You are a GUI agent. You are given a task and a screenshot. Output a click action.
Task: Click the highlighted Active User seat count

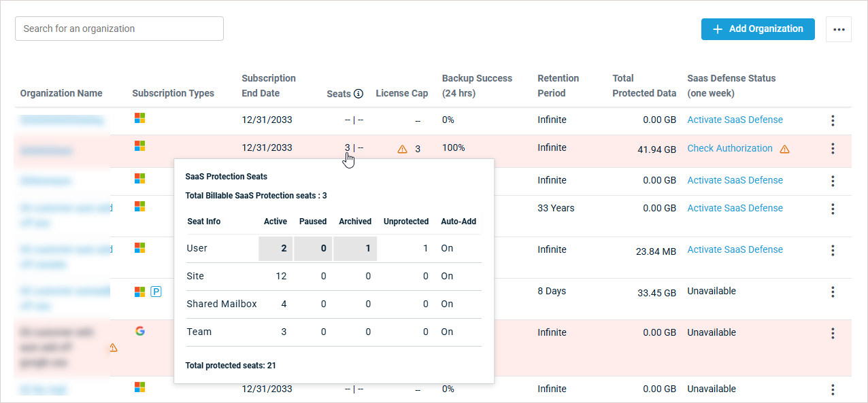[x=276, y=249]
